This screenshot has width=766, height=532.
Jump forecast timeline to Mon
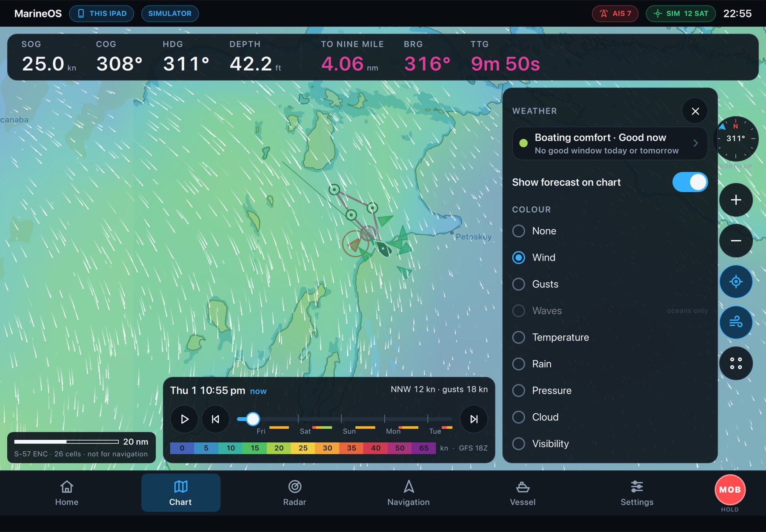(393, 431)
